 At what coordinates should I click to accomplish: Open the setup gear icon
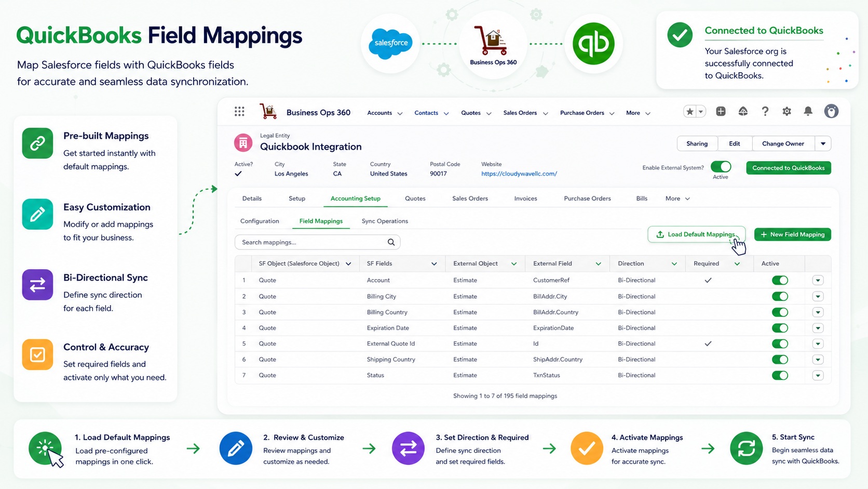point(786,111)
